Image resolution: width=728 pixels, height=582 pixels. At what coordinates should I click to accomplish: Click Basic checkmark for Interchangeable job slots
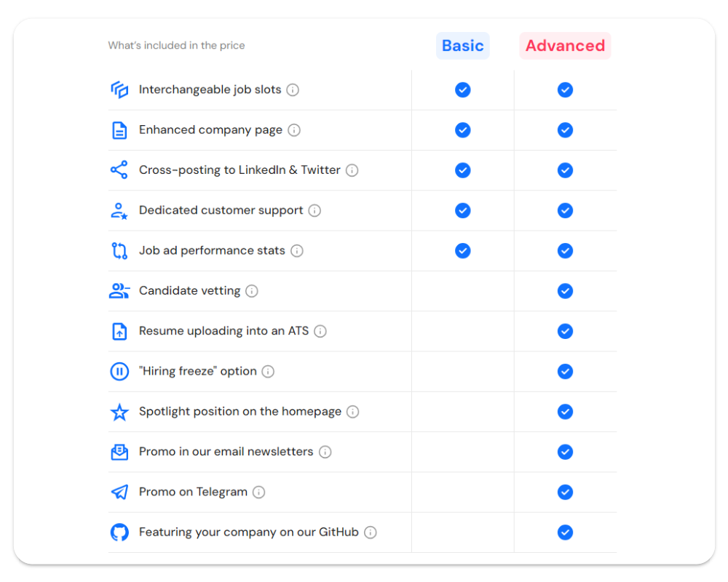pos(463,90)
